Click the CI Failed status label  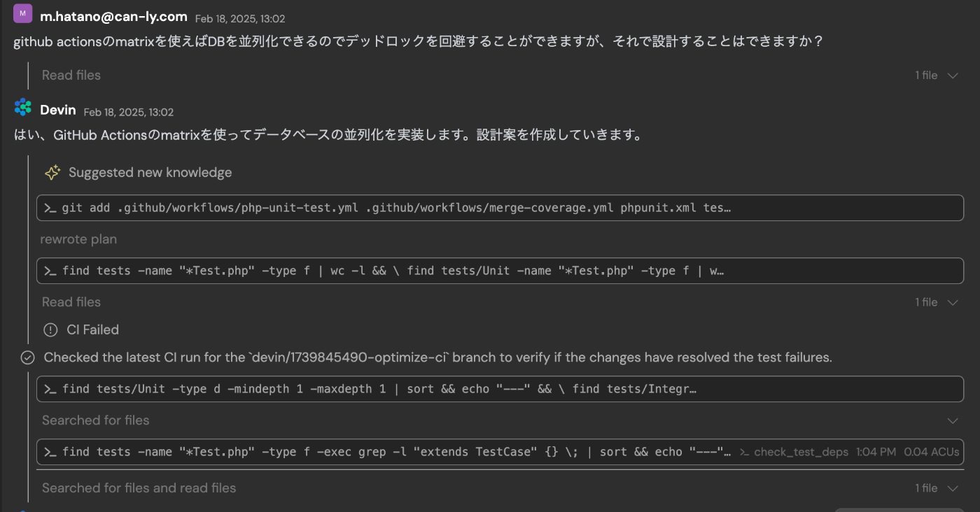[92, 329]
